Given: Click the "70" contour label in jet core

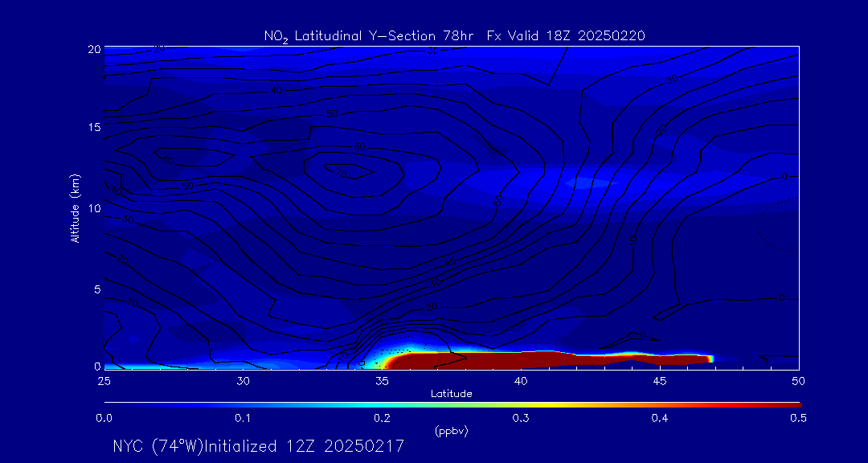Looking at the screenshot, I should pos(342,174).
